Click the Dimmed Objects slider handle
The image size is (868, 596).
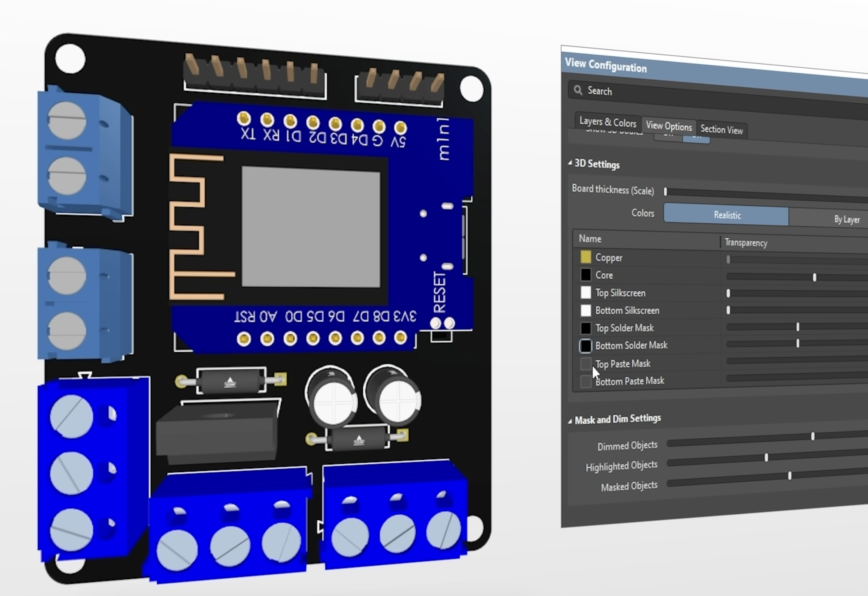(x=813, y=436)
